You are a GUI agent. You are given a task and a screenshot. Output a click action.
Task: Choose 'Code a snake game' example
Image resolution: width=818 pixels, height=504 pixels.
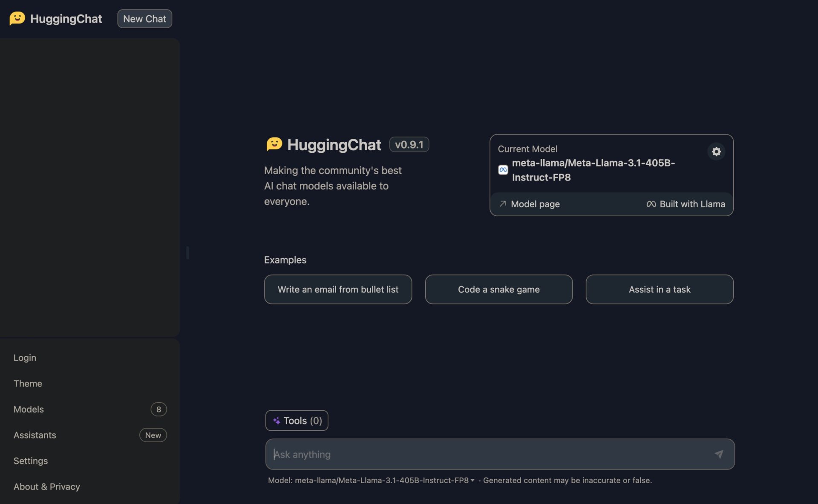tap(498, 289)
